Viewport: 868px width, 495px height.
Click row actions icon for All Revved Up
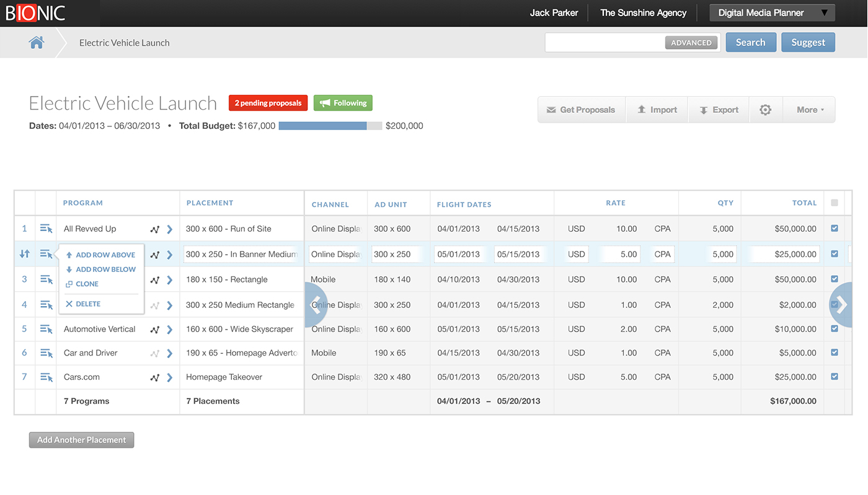(x=46, y=229)
